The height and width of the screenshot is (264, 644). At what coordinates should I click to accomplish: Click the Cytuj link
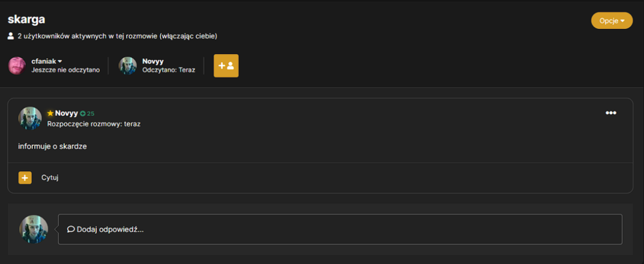pos(50,178)
